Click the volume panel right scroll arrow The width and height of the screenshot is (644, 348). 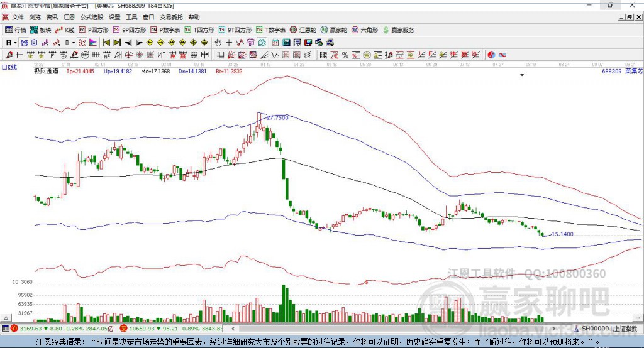(638, 318)
